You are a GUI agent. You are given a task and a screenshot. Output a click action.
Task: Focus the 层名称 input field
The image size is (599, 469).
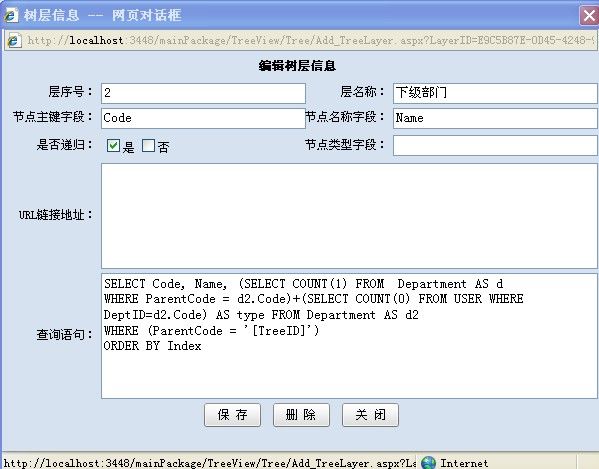click(x=495, y=93)
